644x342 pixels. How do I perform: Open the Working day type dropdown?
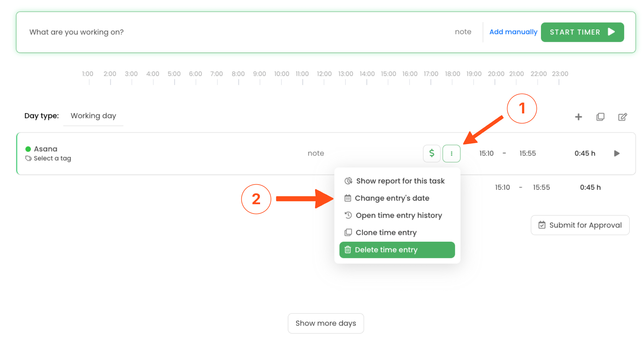93,116
